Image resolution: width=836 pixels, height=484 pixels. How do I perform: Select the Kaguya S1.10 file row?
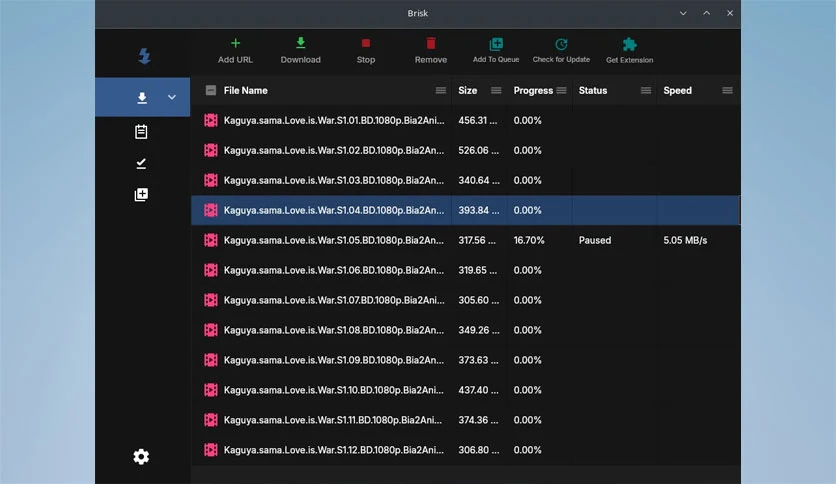pos(465,390)
